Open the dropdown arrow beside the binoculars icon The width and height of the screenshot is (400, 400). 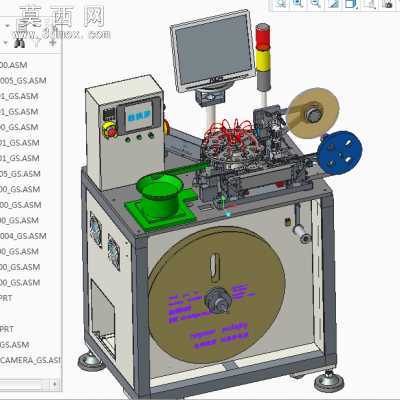pyautogui.click(x=5, y=43)
